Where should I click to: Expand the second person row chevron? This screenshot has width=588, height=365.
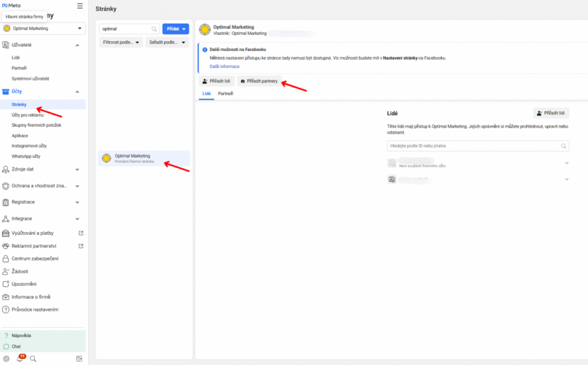point(566,179)
